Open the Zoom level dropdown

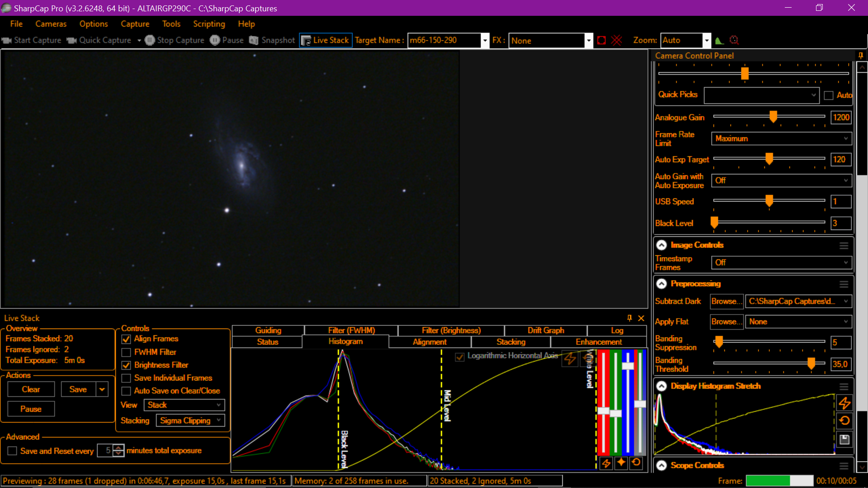click(707, 41)
